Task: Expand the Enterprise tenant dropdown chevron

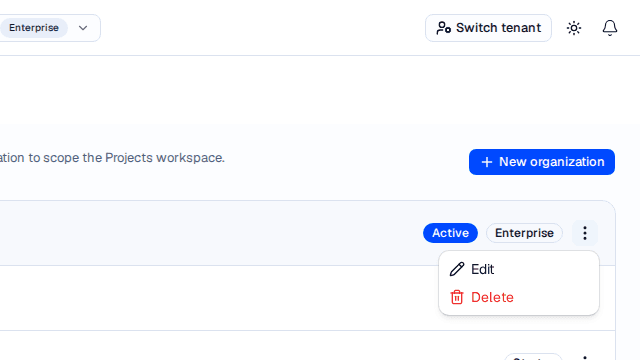Action: click(83, 28)
